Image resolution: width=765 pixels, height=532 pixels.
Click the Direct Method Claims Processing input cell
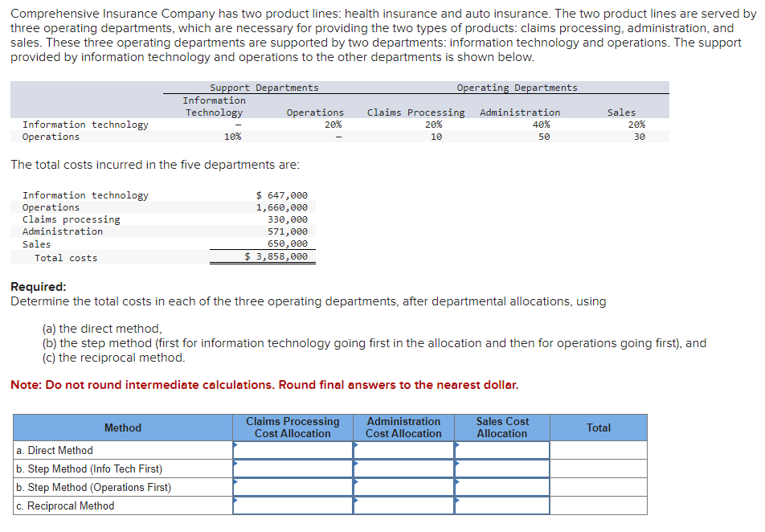point(292,451)
